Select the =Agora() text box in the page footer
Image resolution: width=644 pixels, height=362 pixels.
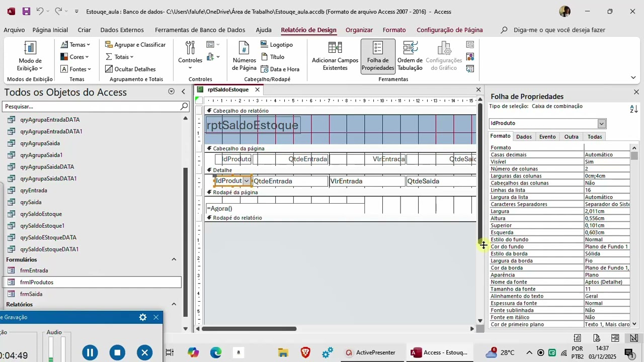(x=285, y=208)
